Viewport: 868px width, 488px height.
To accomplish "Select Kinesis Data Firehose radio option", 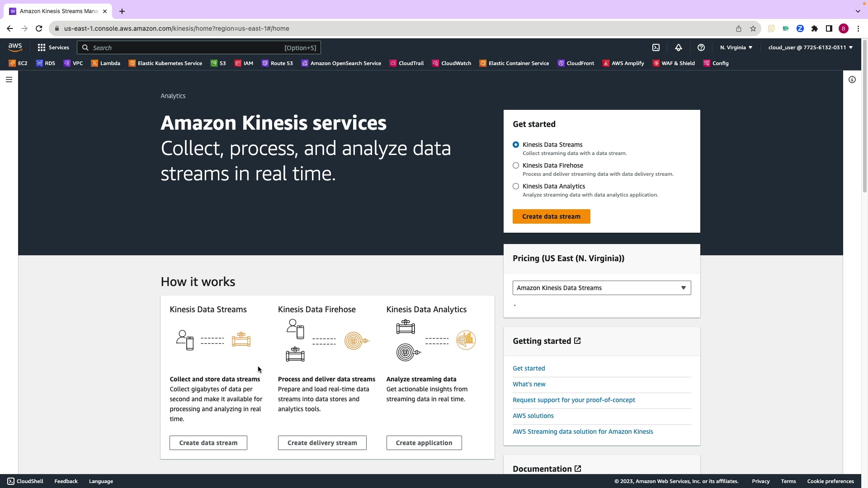I will point(516,165).
